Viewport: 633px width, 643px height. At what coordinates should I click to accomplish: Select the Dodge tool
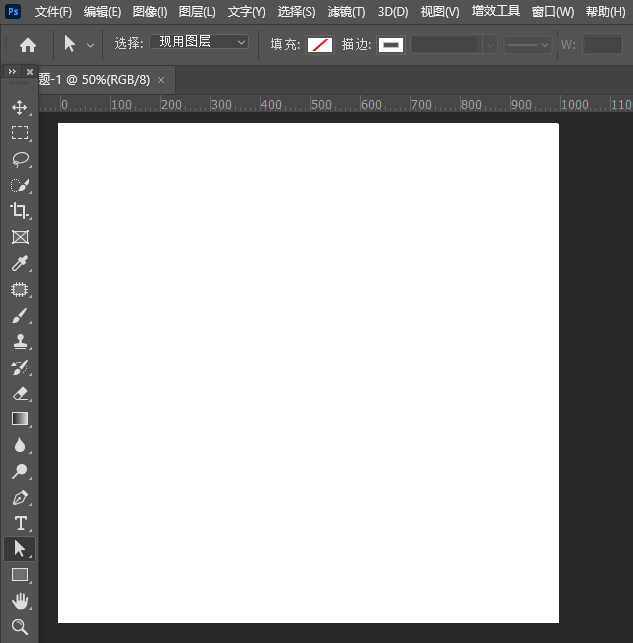tap(20, 472)
